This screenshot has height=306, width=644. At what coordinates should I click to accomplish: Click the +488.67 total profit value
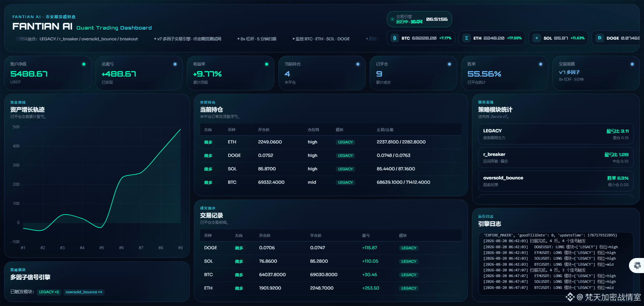coord(119,74)
